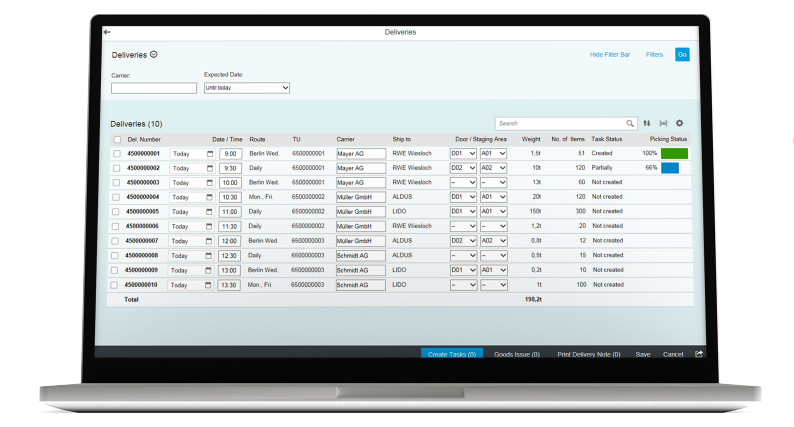
Task: Open calendar icon for delivery 4500000006
Action: tap(209, 226)
